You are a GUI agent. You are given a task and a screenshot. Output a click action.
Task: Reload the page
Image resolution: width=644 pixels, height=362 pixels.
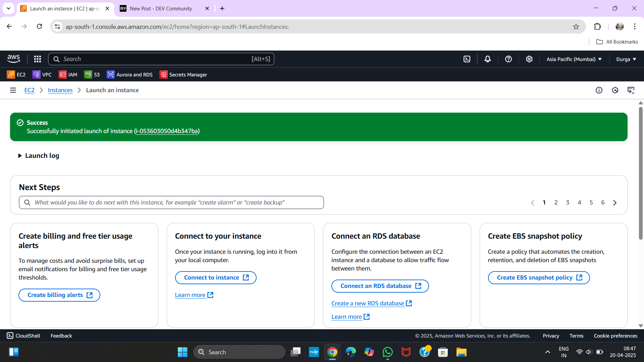pyautogui.click(x=39, y=26)
